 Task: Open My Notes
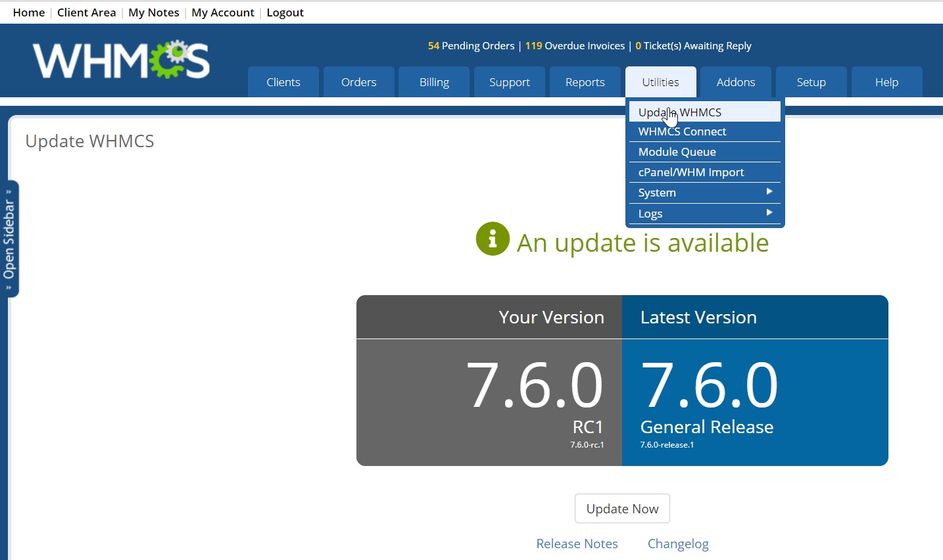click(154, 12)
